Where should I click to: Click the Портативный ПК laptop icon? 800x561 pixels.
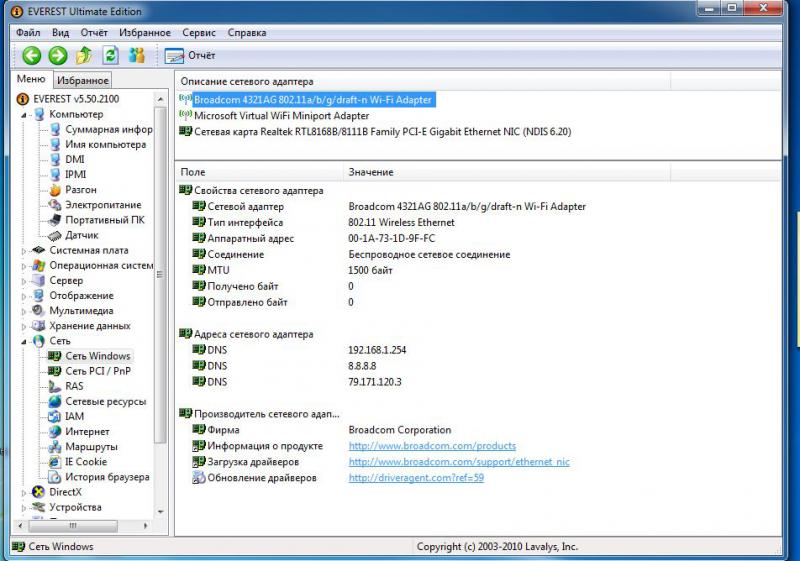[x=55, y=220]
